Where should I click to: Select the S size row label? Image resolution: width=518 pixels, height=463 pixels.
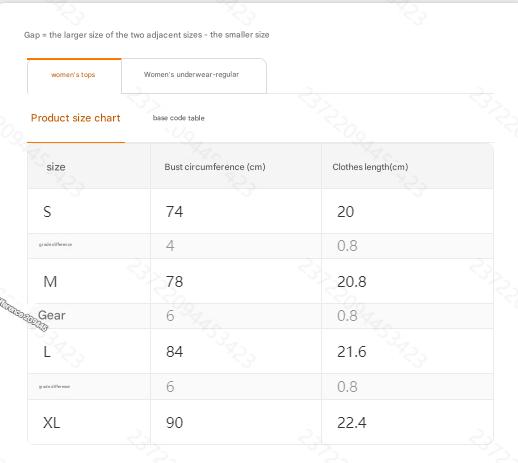47,212
